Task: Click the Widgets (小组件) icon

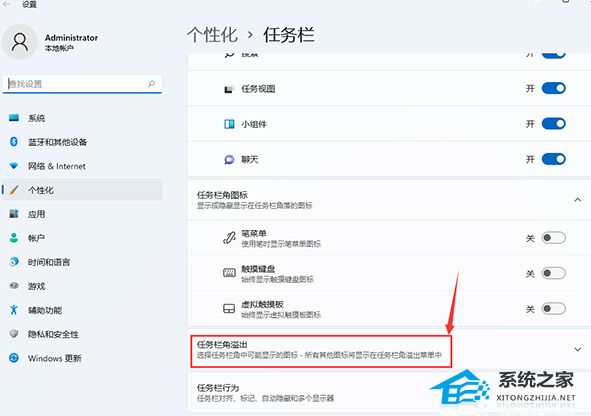Action: [229, 124]
